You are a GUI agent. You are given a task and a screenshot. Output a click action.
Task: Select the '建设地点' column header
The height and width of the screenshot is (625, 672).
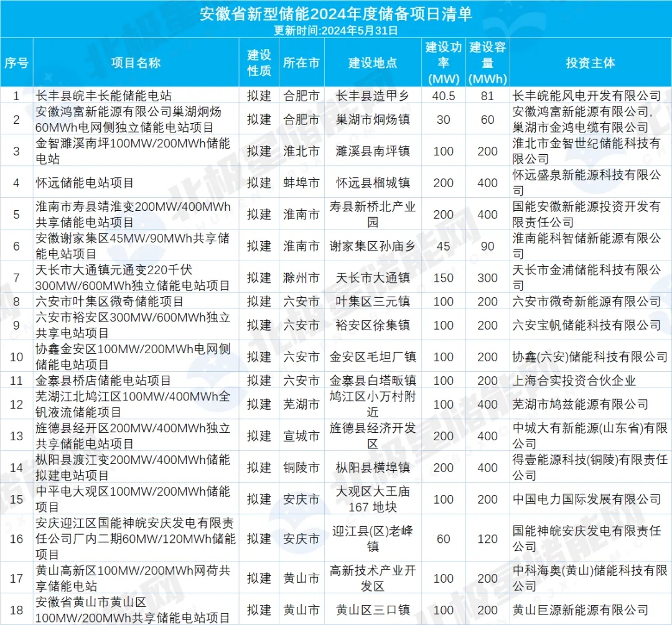tap(373, 63)
